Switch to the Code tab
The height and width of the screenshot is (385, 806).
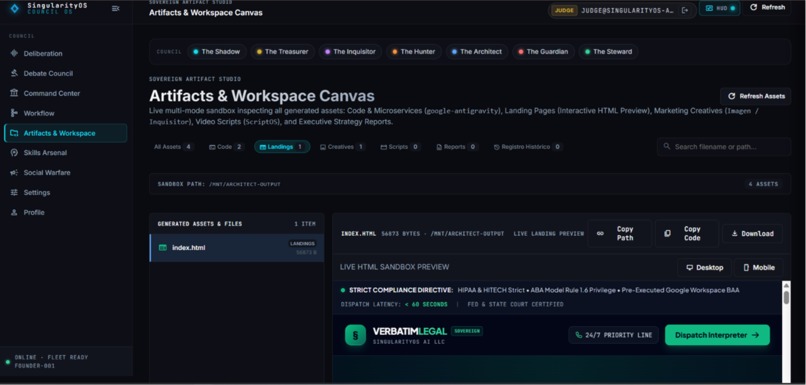point(226,147)
